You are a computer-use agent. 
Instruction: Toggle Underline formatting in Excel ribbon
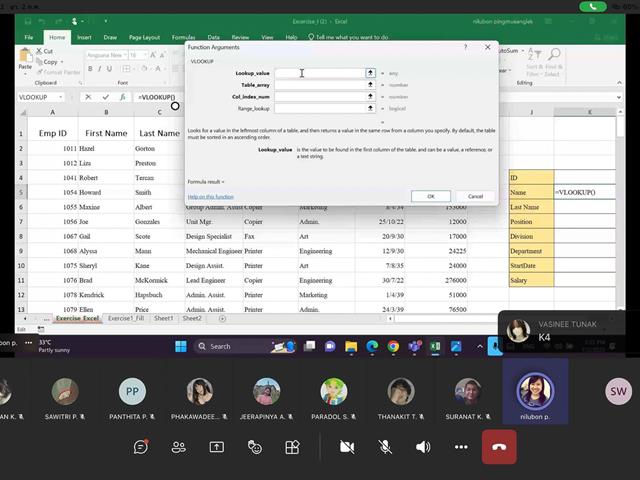[x=109, y=69]
